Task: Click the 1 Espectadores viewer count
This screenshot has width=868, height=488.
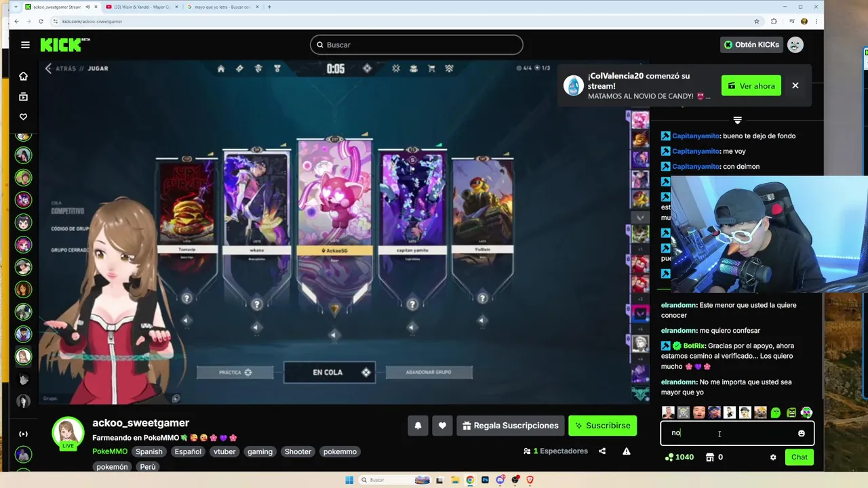Action: pos(555,451)
